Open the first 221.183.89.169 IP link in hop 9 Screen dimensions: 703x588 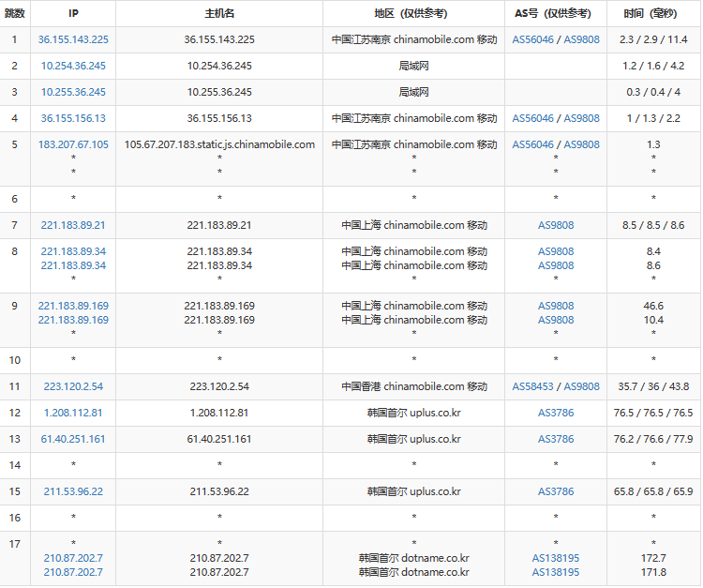pyautogui.click(x=73, y=306)
